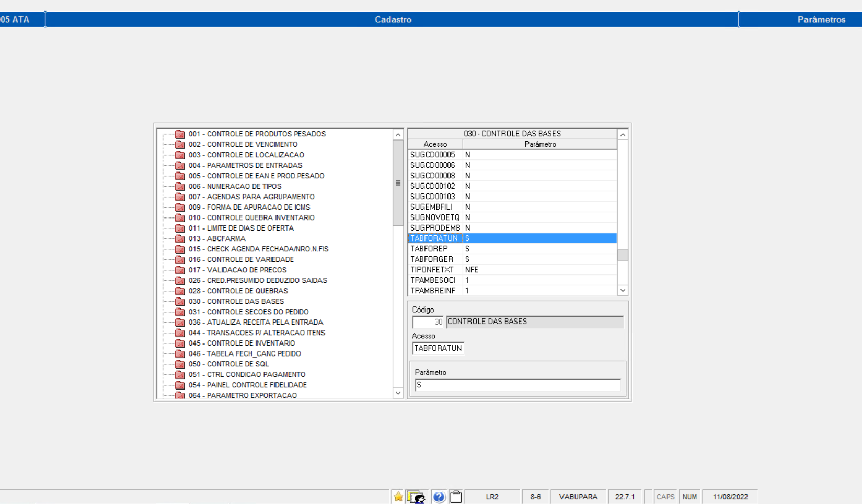Click the VABUPARA status bar entry
This screenshot has width=862, height=504.
[578, 497]
